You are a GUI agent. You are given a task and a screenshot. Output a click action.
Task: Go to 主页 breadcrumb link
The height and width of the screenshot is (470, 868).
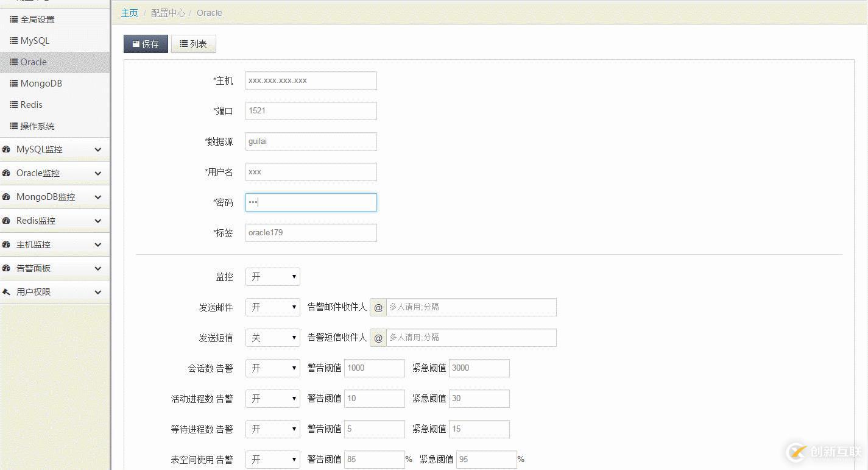[x=130, y=13]
